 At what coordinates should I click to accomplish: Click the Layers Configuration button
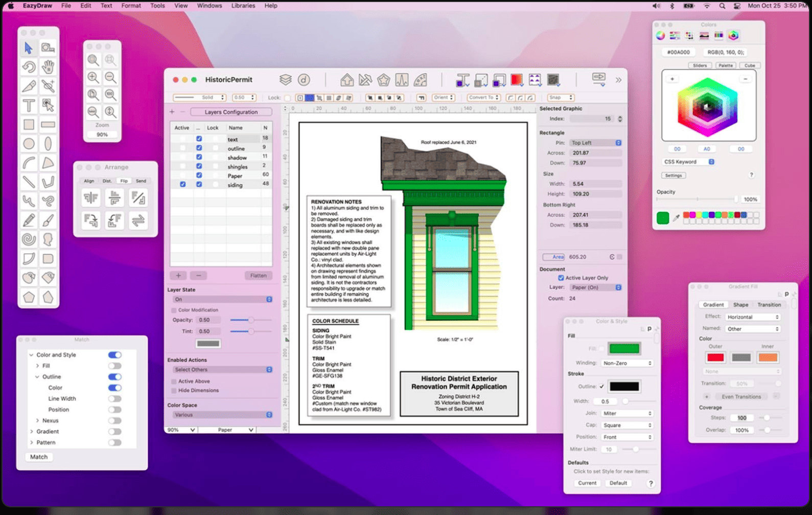point(231,112)
